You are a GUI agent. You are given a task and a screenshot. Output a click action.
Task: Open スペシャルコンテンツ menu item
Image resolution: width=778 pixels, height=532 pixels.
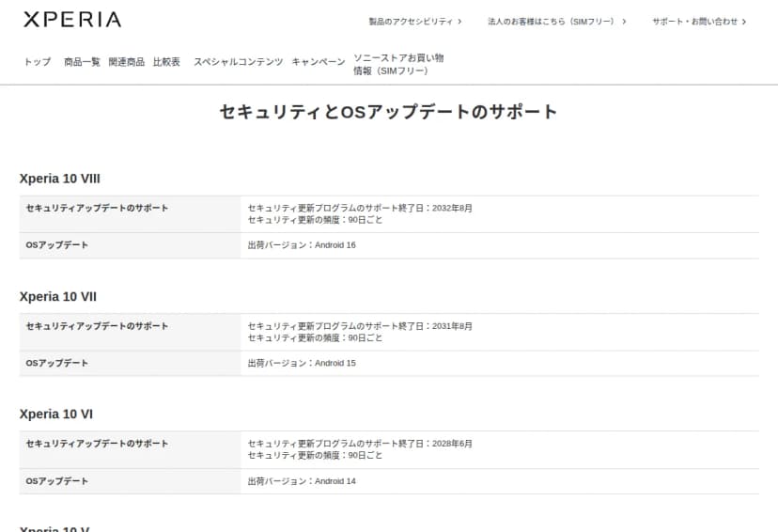(238, 62)
